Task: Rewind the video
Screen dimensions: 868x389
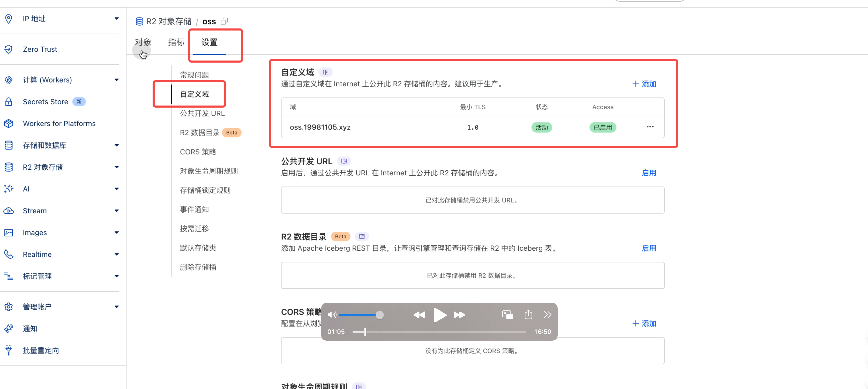Action: coord(419,315)
